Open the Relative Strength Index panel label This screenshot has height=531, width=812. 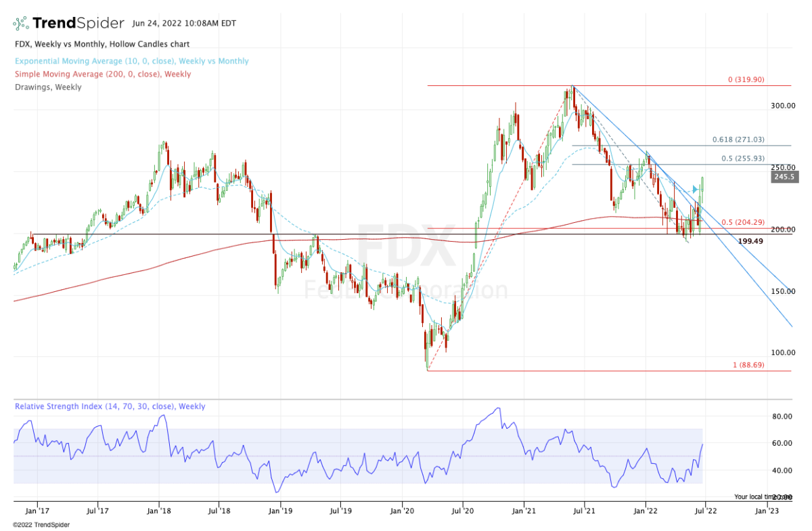coord(110,406)
